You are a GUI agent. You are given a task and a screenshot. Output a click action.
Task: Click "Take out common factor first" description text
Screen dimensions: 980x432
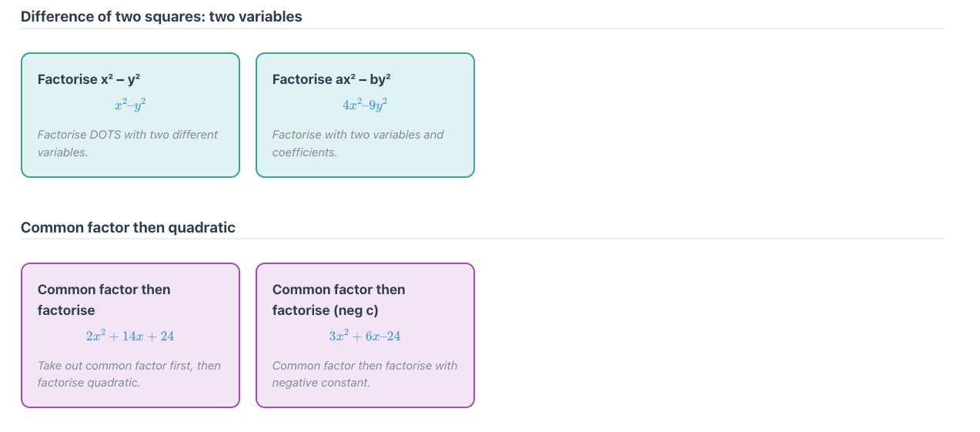pyautogui.click(x=129, y=374)
